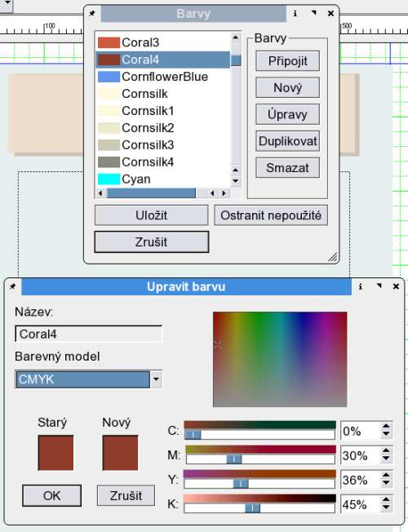This screenshot has height=532, width=408.
Task: Increase the M value using up arrow
Action: pyautogui.click(x=386, y=451)
